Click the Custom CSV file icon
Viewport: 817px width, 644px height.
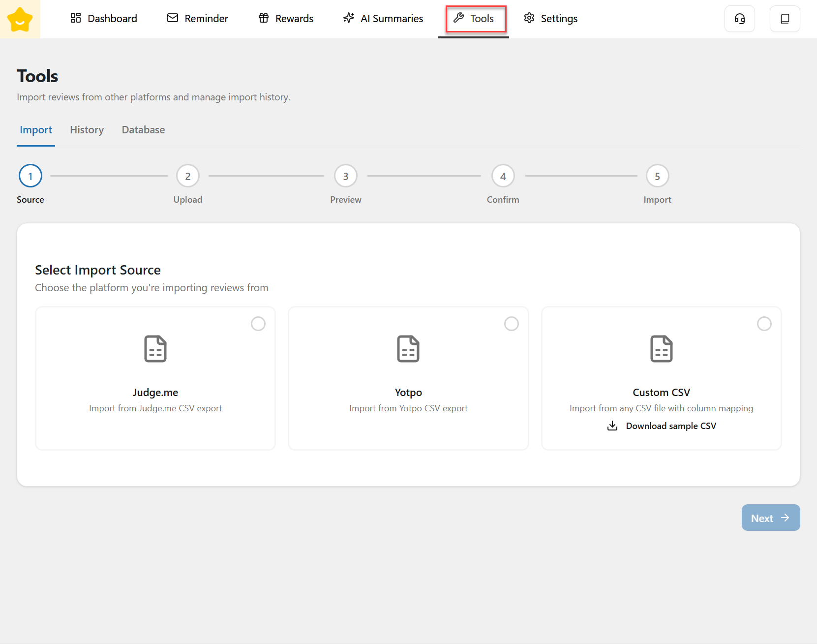click(x=661, y=349)
